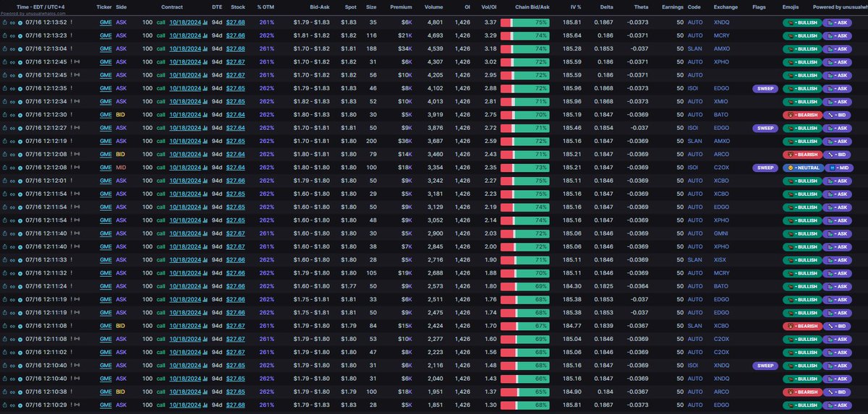Sort by Volume column header
The height and width of the screenshot is (414, 868).
(434, 7)
